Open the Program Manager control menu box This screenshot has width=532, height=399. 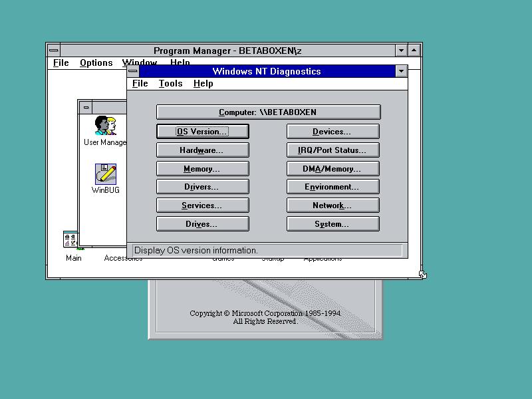tap(54, 51)
